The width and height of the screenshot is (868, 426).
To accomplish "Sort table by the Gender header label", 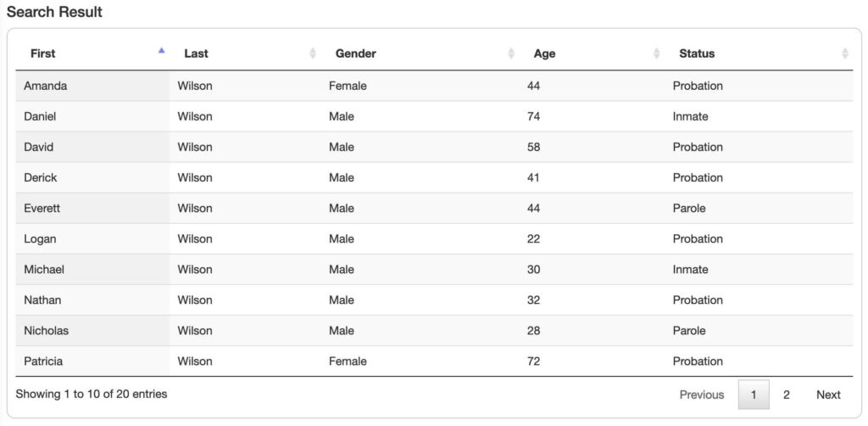I will pyautogui.click(x=356, y=53).
